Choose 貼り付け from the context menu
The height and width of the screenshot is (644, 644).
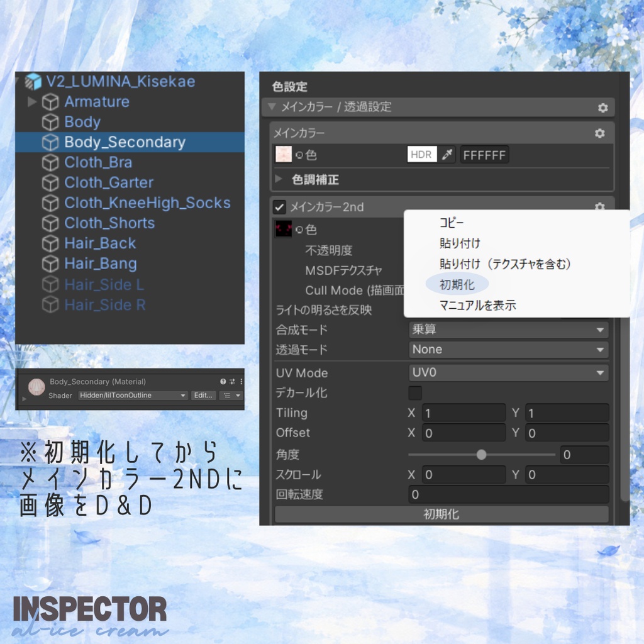tap(460, 243)
